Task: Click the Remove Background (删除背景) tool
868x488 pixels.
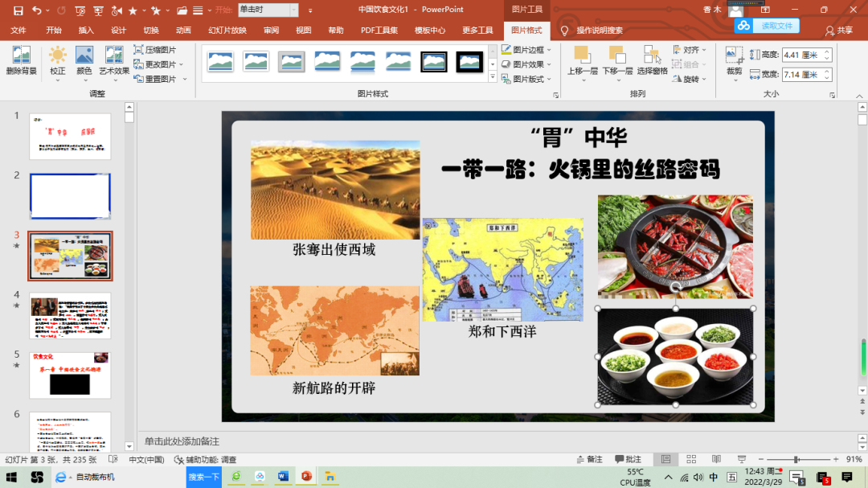Action: [21, 60]
